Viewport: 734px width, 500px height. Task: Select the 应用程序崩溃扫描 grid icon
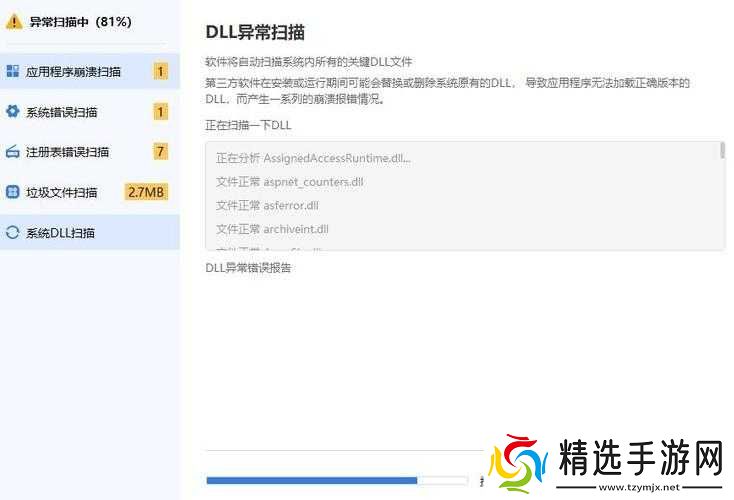click(13, 71)
